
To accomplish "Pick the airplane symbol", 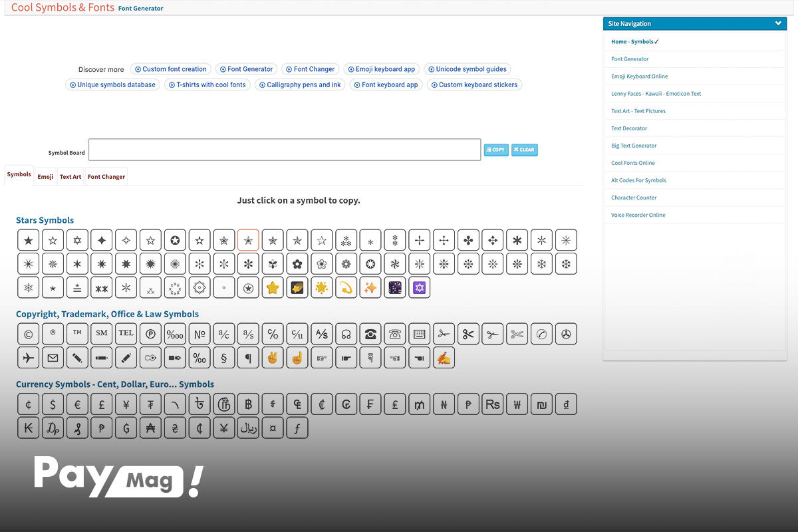I will (x=28, y=358).
